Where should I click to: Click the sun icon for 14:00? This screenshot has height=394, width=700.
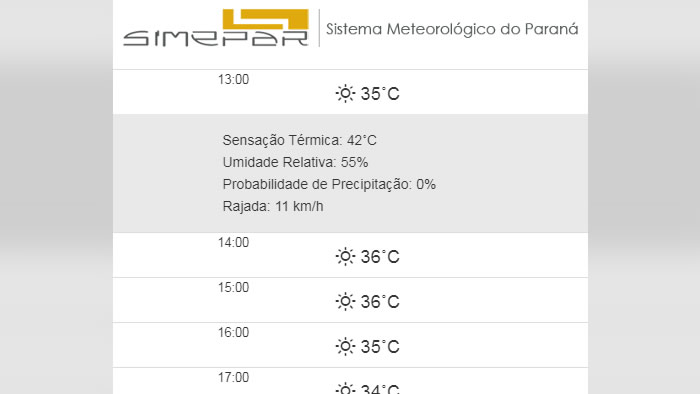[x=345, y=257]
